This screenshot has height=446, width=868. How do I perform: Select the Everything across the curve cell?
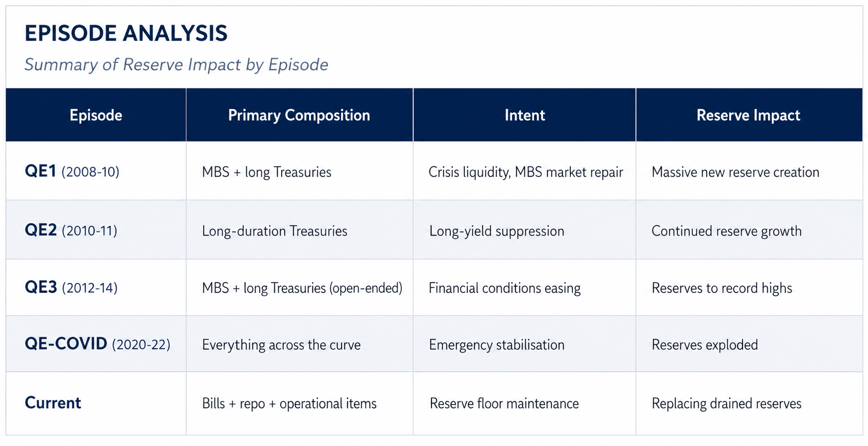(281, 345)
